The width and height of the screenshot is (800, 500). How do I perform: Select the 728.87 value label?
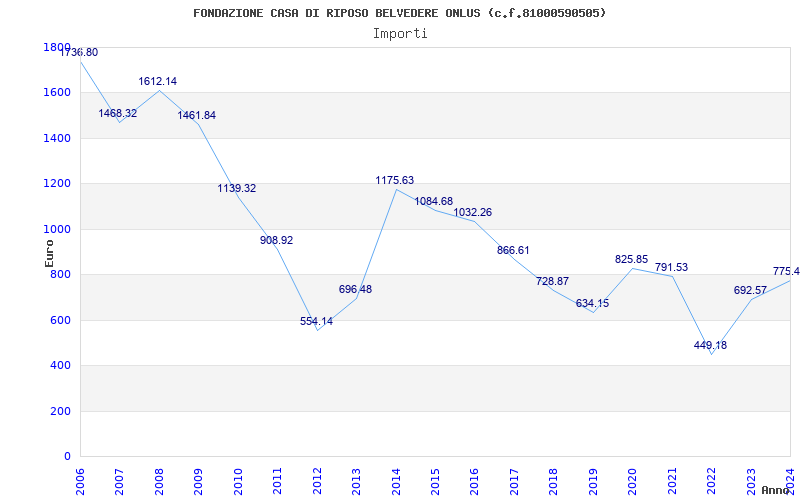[x=553, y=281]
